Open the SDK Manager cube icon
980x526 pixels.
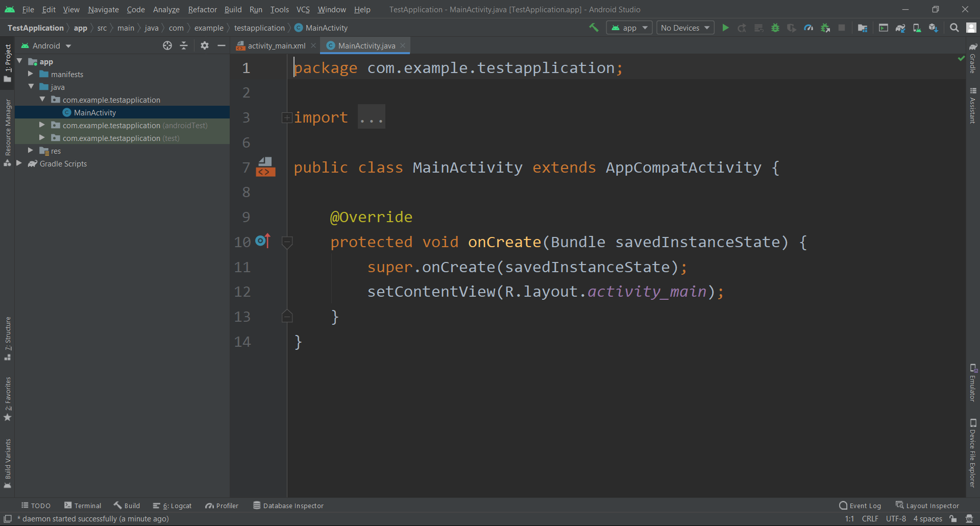pyautogui.click(x=934, y=28)
